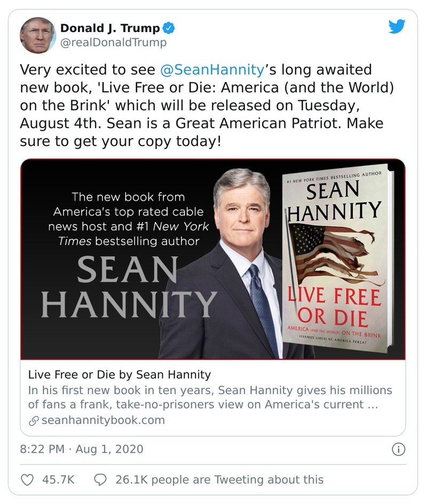The height and width of the screenshot is (504, 427).
Task: Open the tweet info icon
Action: click(398, 449)
